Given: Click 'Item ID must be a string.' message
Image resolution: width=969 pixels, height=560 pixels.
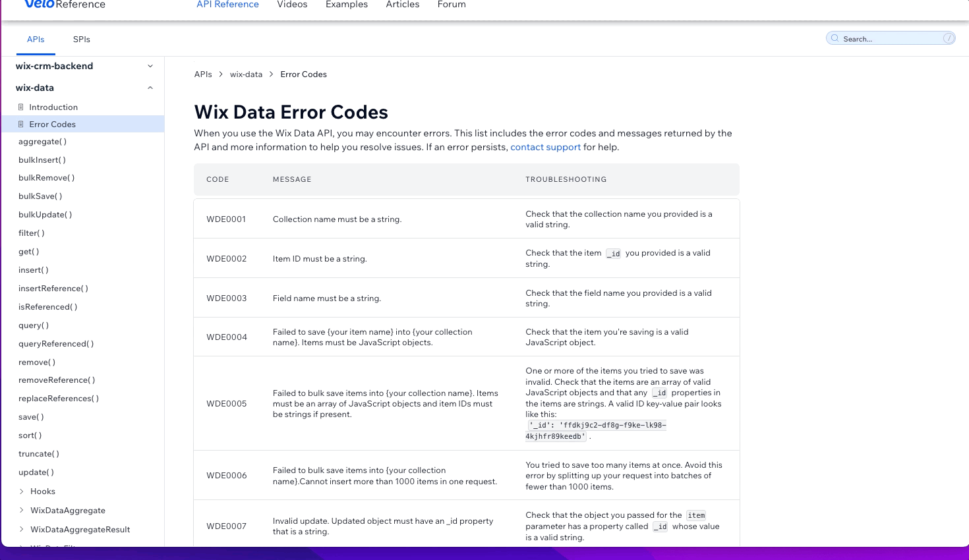Looking at the screenshot, I should point(320,259).
